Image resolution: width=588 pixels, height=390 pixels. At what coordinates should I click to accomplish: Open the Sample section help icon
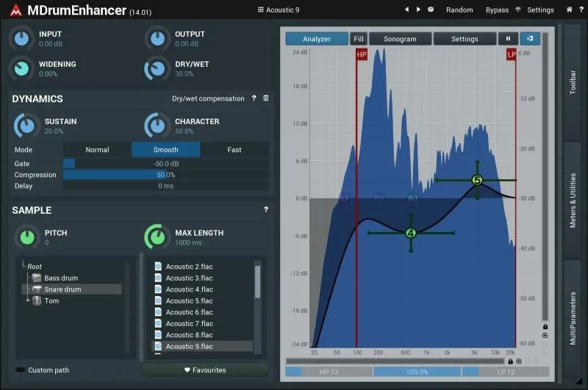266,209
